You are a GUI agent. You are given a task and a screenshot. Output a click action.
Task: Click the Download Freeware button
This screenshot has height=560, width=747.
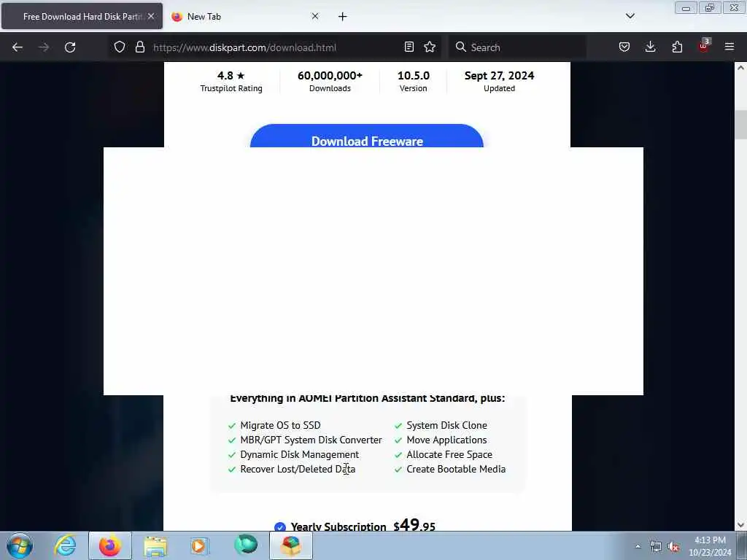[367, 136]
